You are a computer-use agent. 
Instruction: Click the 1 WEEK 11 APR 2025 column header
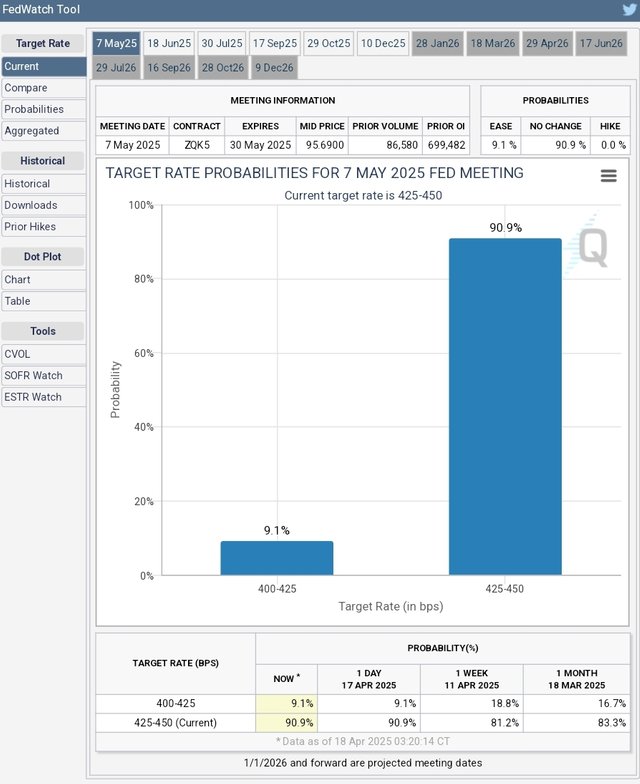[x=472, y=679]
